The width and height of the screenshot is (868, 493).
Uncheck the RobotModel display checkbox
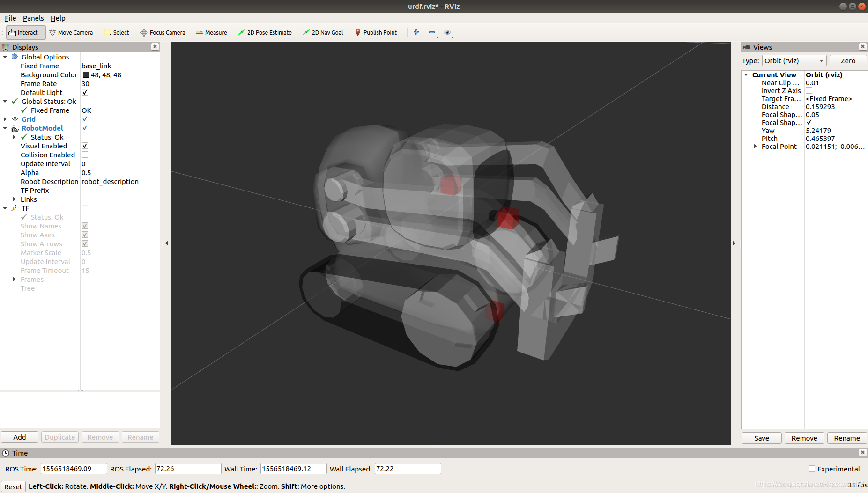coord(85,128)
